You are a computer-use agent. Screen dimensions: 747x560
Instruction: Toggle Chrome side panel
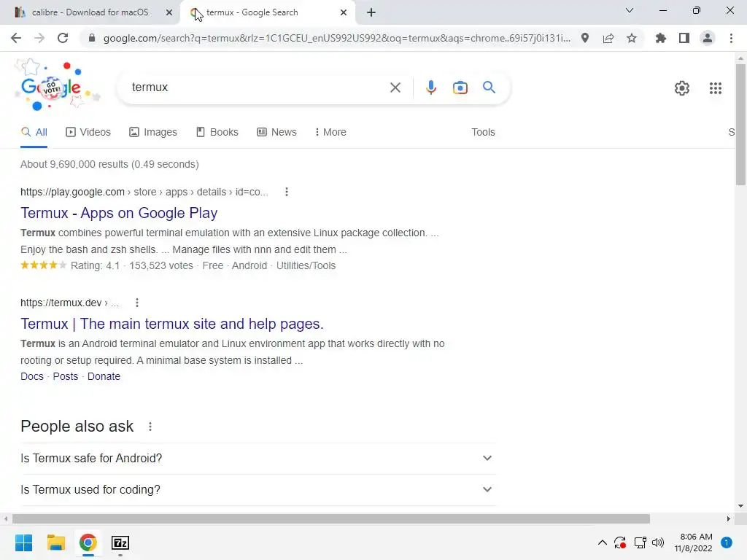pyautogui.click(x=684, y=38)
